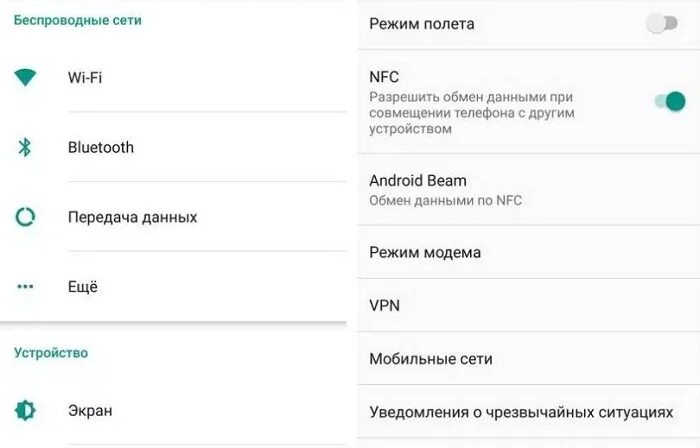Tap the data usage circle icon

click(x=25, y=217)
